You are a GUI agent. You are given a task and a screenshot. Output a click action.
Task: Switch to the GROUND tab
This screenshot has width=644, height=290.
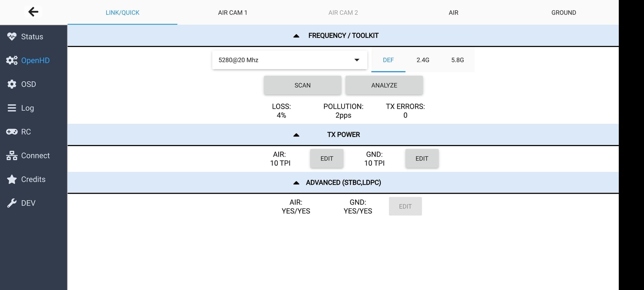(563, 13)
